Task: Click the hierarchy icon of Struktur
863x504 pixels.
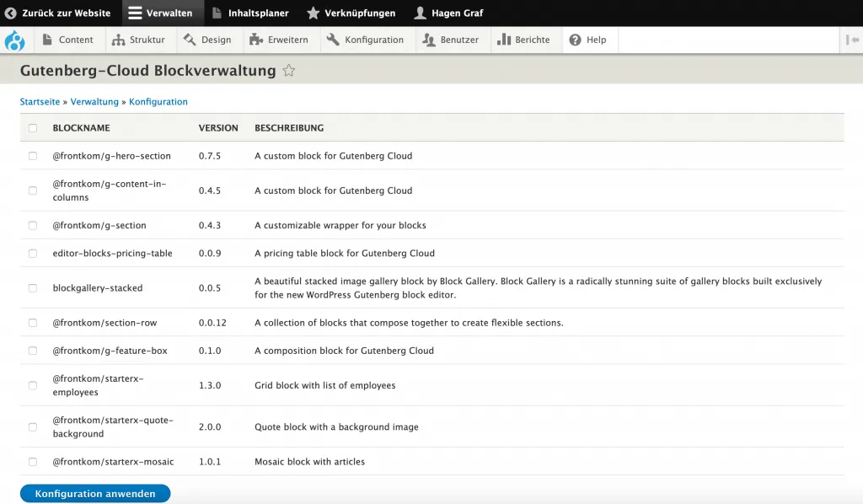Action: click(118, 40)
